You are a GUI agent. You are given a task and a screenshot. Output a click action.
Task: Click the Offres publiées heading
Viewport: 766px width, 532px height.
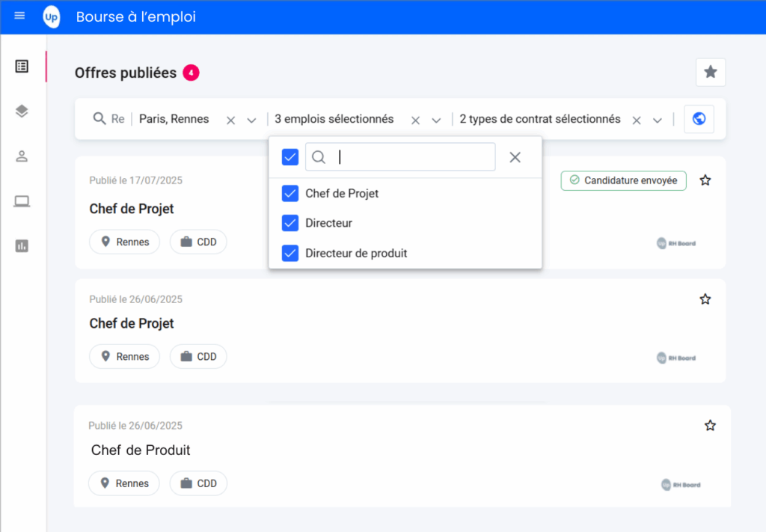coord(126,73)
